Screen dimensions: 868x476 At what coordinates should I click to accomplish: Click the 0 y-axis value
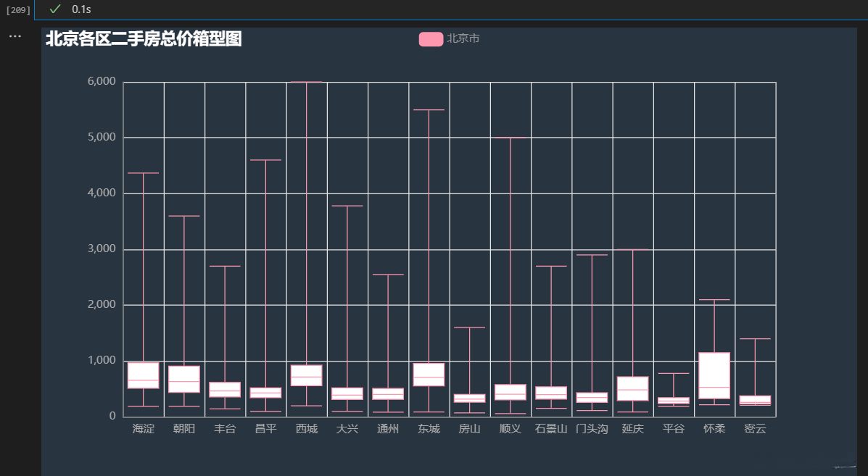pos(112,417)
